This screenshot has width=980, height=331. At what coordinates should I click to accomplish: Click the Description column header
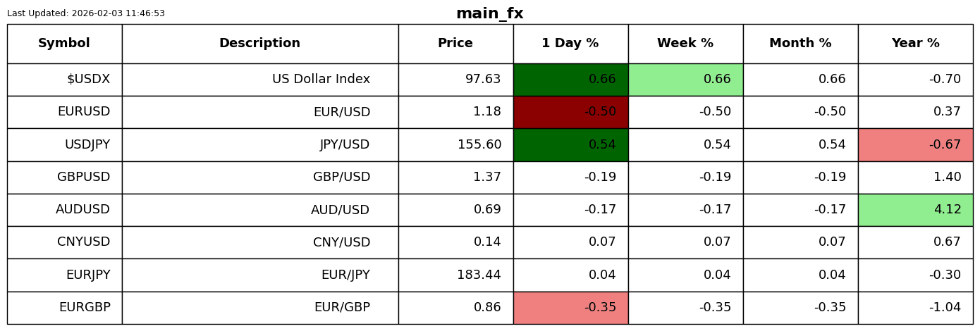pyautogui.click(x=259, y=44)
